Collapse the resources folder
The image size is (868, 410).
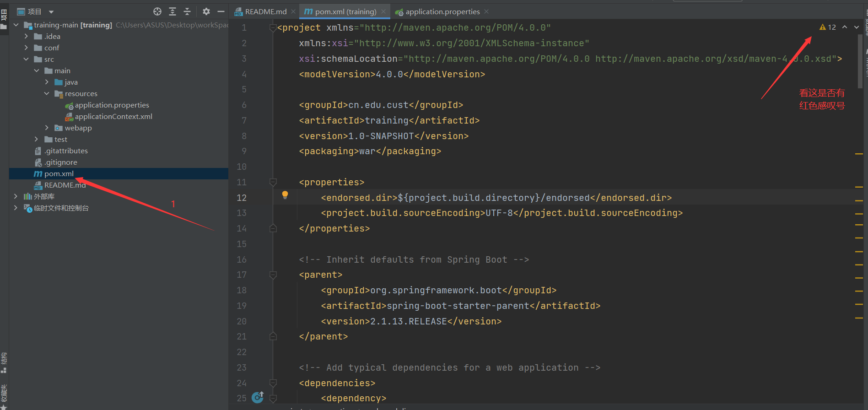(x=47, y=93)
